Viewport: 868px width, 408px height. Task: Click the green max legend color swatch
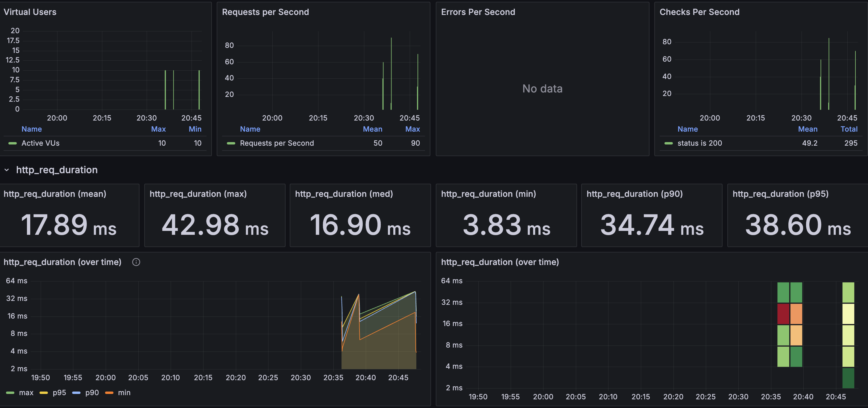[10, 392]
